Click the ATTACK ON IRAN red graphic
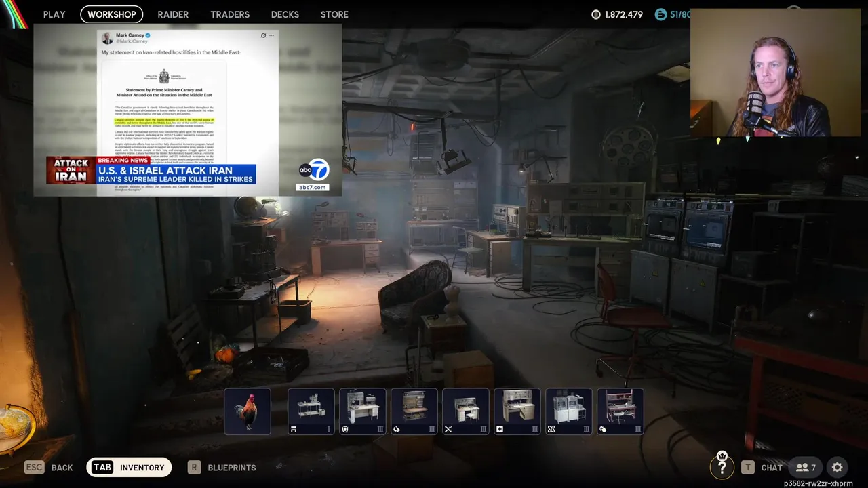This screenshot has width=868, height=488. 71,171
